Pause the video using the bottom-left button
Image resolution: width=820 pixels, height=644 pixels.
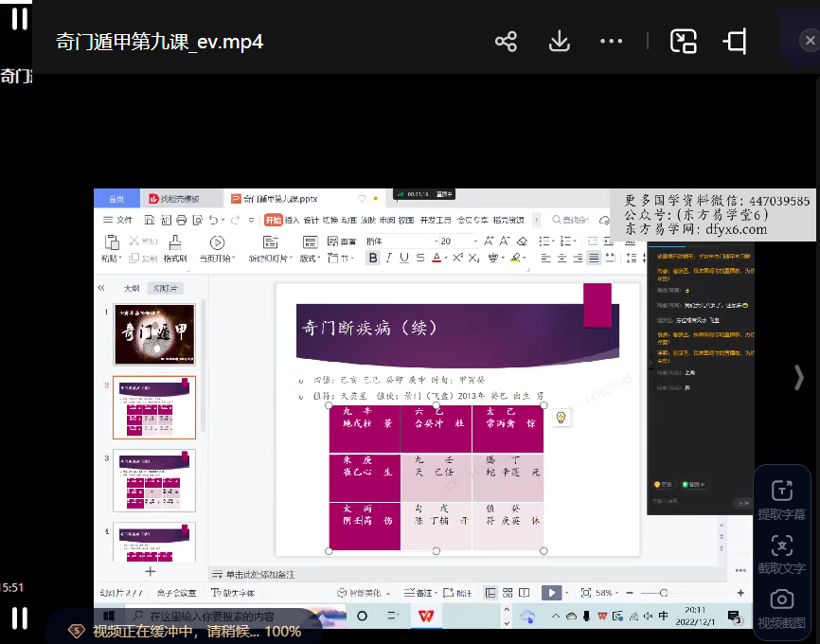[x=19, y=618]
